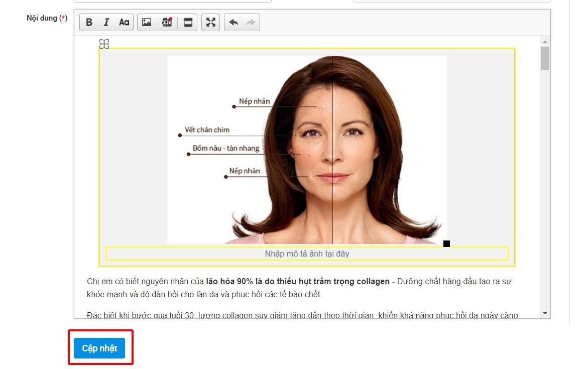
Task: Click the 'Nội dung (*)' field label
Action: pyautogui.click(x=47, y=18)
